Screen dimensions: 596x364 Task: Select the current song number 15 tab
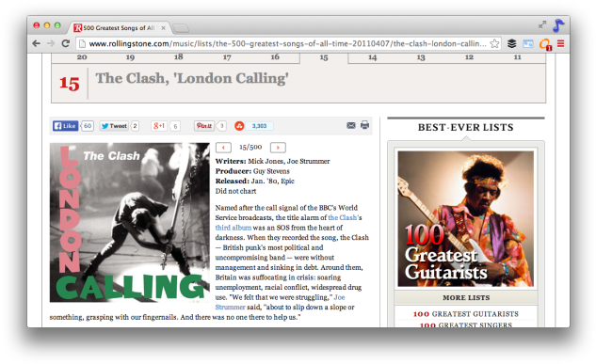pos(324,57)
